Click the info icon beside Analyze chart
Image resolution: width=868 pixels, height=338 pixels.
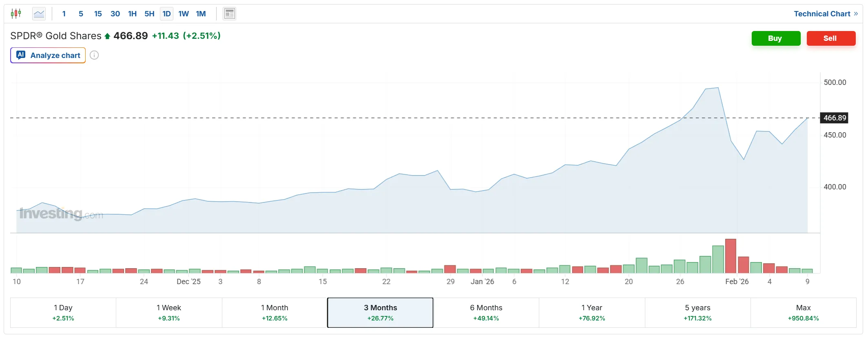point(94,56)
